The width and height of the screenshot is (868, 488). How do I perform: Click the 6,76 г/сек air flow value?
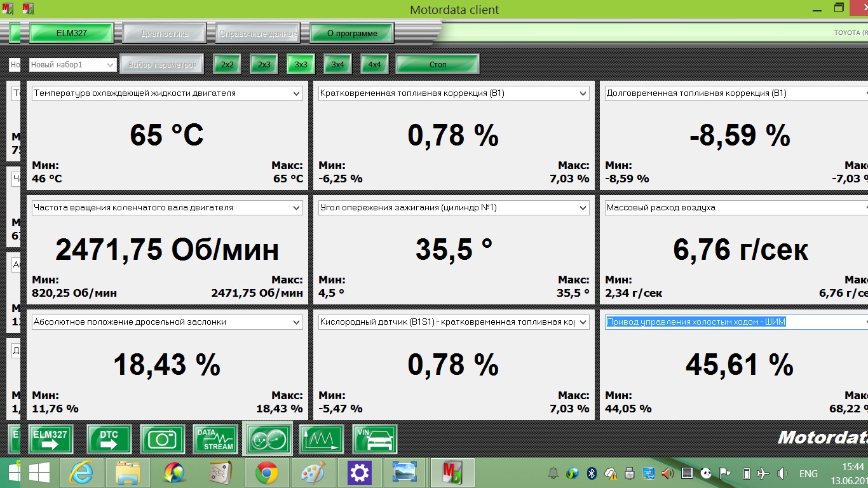pos(740,250)
